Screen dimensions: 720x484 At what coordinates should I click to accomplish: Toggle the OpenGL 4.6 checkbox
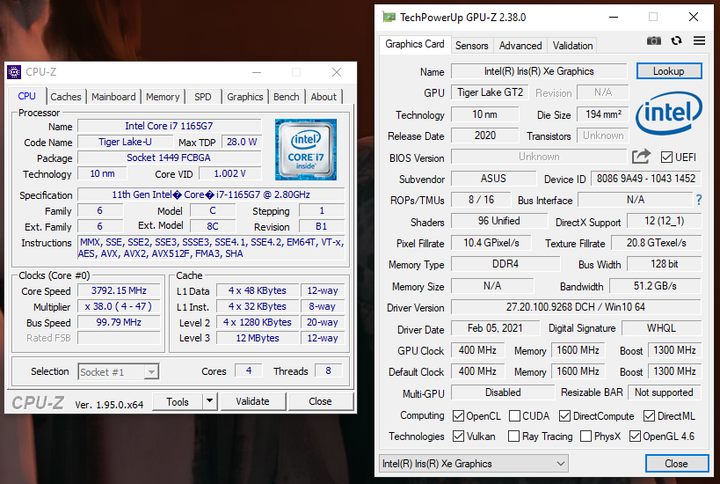(x=635, y=436)
